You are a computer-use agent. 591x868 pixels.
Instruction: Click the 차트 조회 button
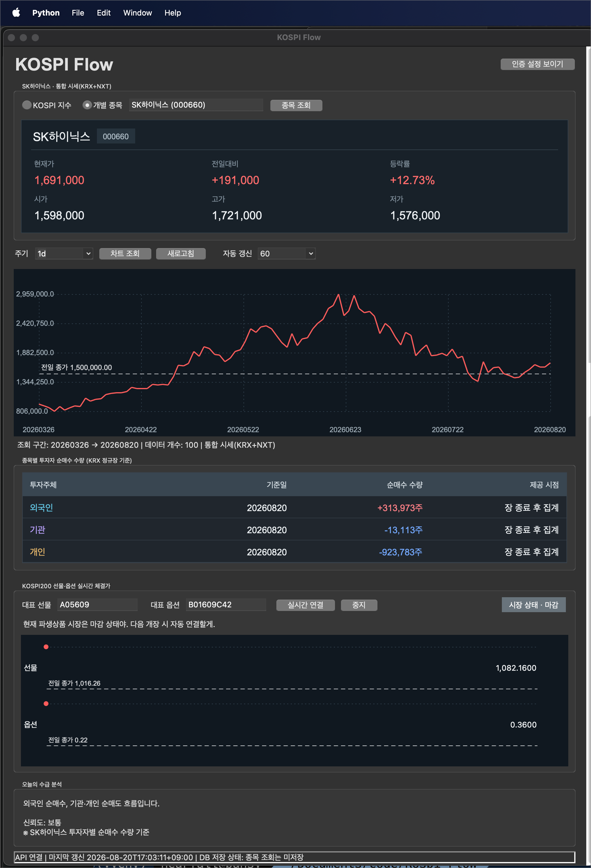[125, 254]
